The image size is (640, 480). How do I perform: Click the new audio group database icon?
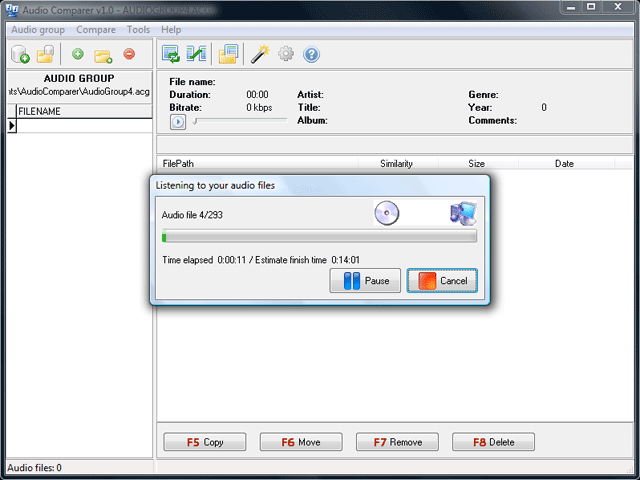20,54
